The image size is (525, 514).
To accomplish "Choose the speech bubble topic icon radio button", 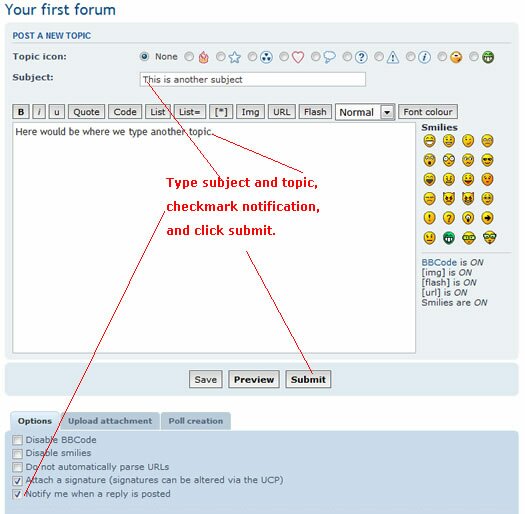I will coord(315,57).
